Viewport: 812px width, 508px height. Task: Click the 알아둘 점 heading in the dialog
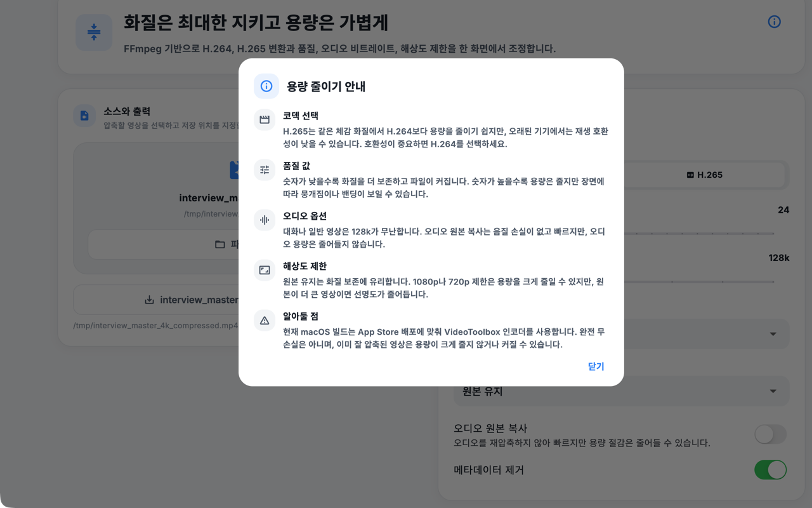[x=301, y=316]
